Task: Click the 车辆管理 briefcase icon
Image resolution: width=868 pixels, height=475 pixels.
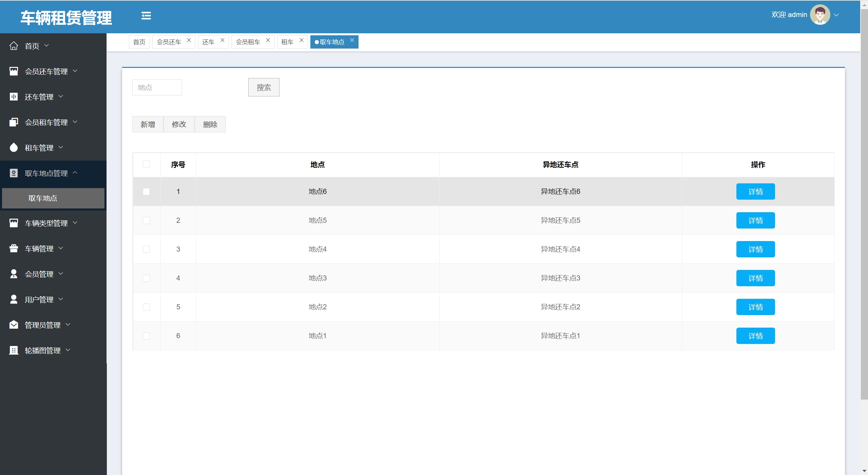Action: (14, 249)
